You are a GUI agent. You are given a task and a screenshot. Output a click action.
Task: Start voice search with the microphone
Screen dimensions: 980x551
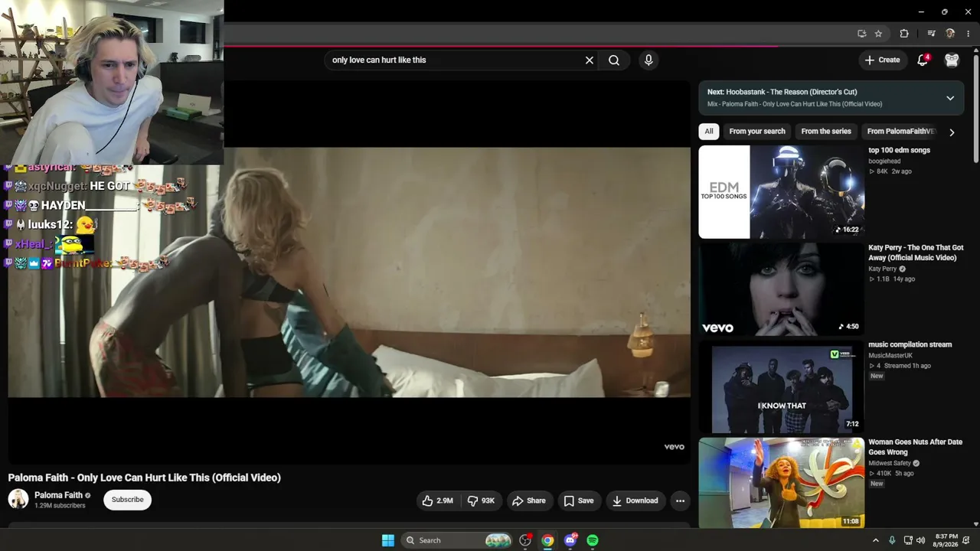648,60
